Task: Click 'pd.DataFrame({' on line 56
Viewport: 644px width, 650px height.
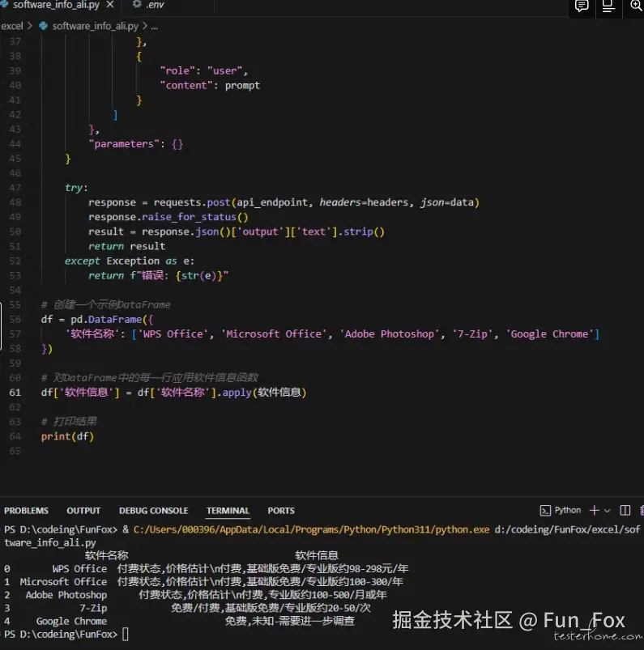Action: pos(112,320)
